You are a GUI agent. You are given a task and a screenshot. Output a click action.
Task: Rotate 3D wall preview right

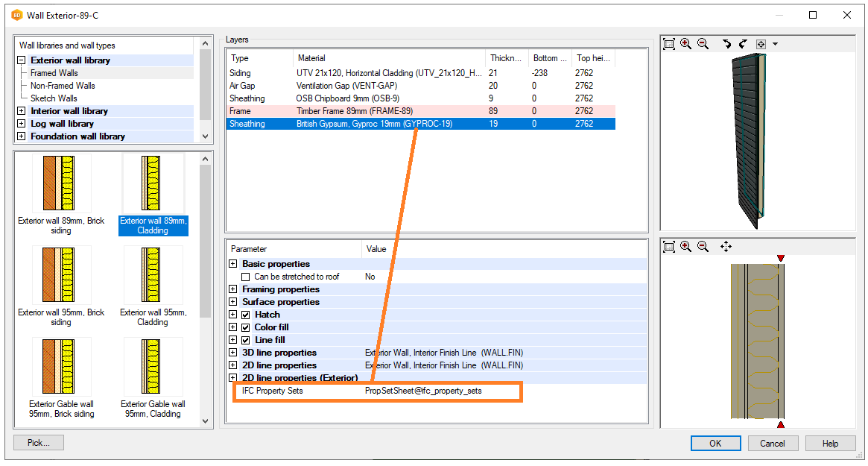(x=743, y=44)
